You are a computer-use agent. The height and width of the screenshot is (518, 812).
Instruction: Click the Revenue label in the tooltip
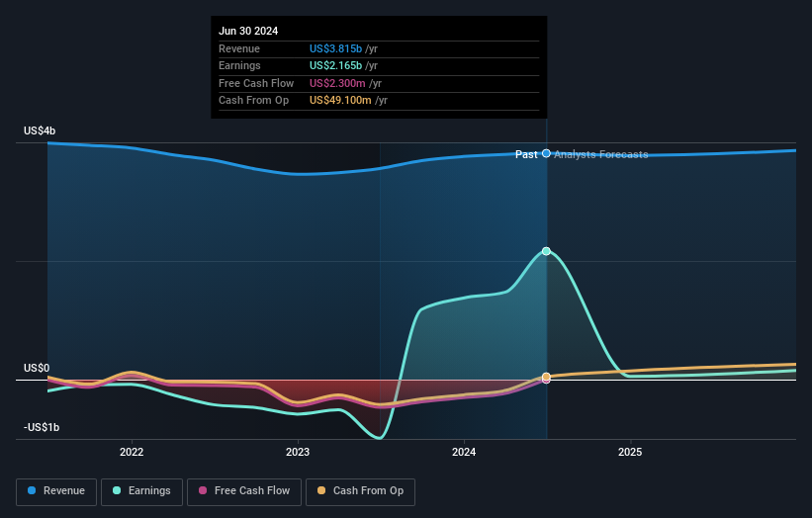(239, 48)
